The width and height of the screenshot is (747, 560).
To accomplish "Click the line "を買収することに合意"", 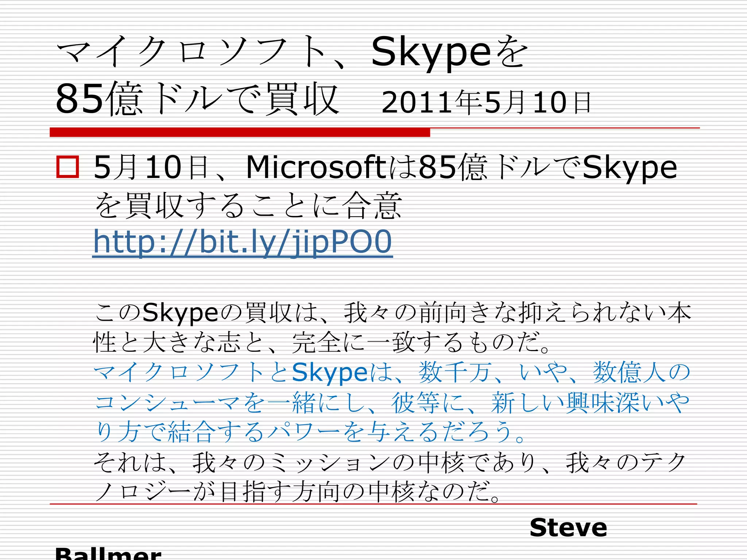I will pos(248,206).
